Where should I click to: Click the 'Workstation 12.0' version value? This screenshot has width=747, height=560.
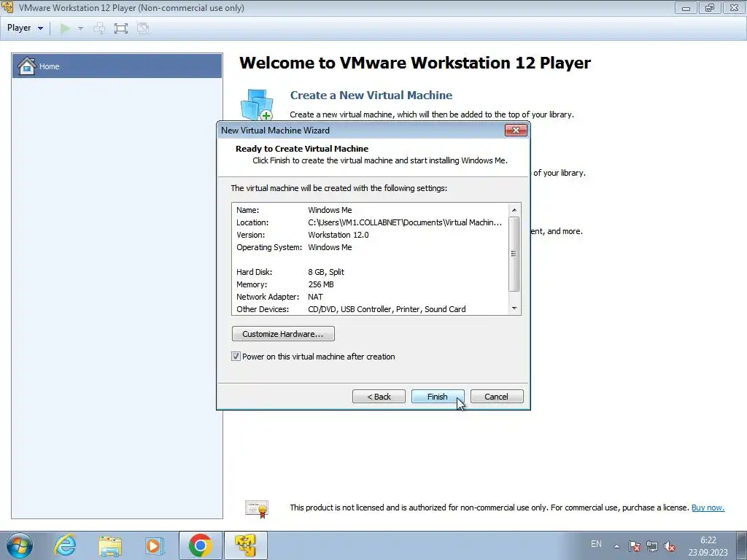pyautogui.click(x=338, y=235)
